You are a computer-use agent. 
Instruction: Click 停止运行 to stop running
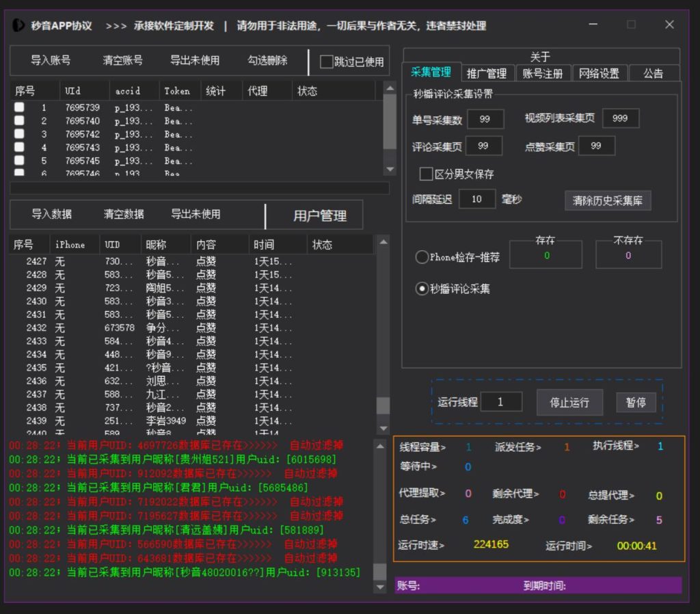pyautogui.click(x=569, y=401)
